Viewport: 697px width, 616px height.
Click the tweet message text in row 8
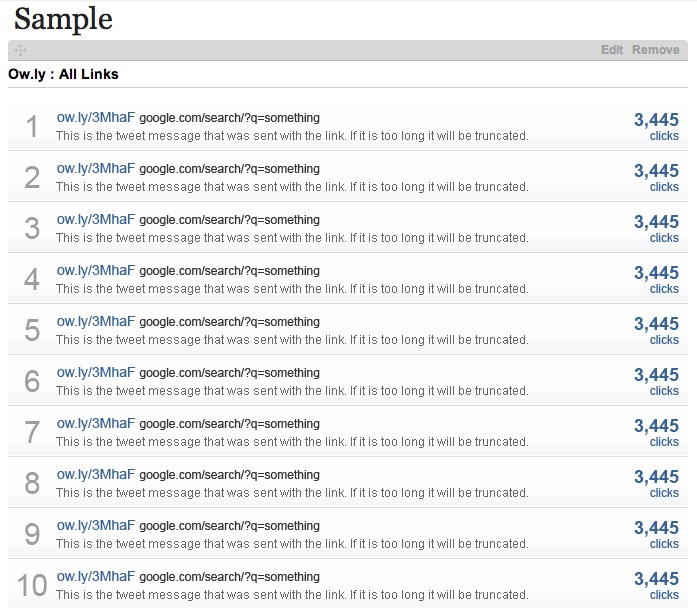click(x=291, y=493)
